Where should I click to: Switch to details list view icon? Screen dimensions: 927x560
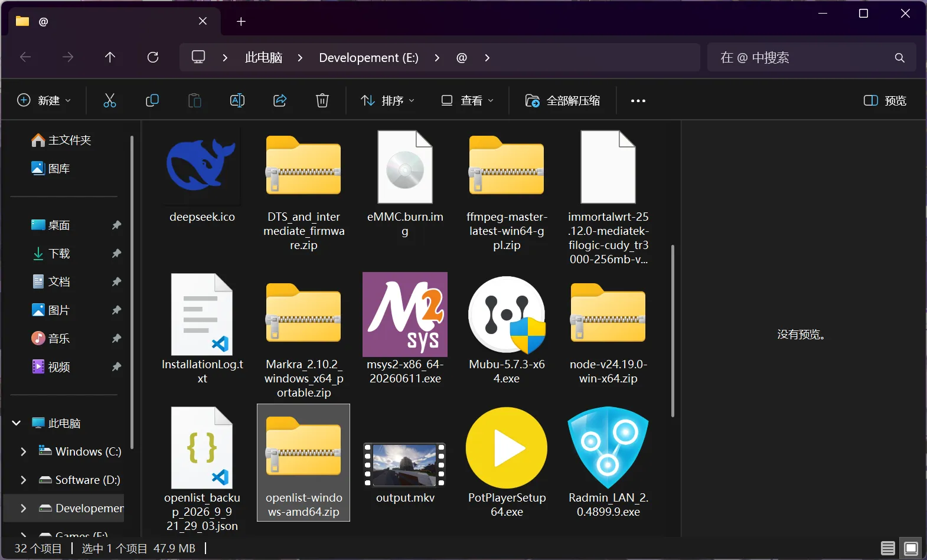tap(888, 548)
